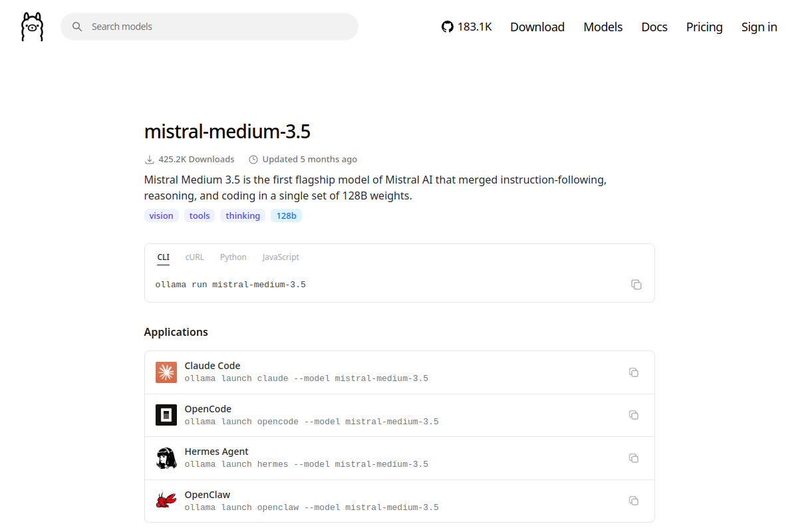Switch to the cURL tab
This screenshot has height=532, width=798.
click(x=195, y=257)
